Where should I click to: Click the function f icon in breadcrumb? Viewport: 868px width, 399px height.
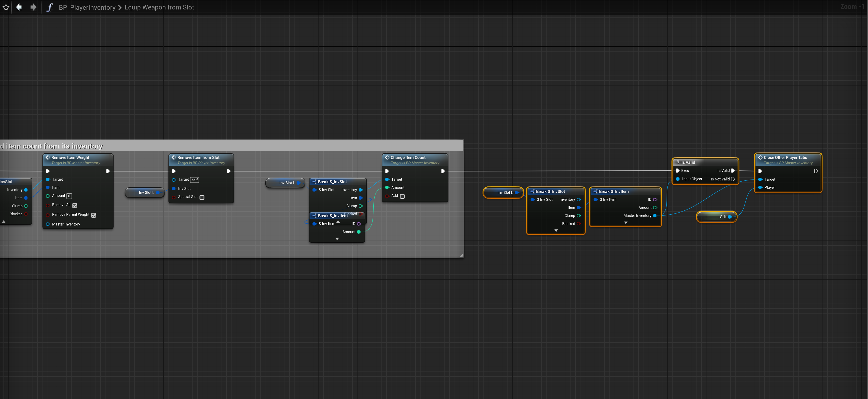[50, 7]
